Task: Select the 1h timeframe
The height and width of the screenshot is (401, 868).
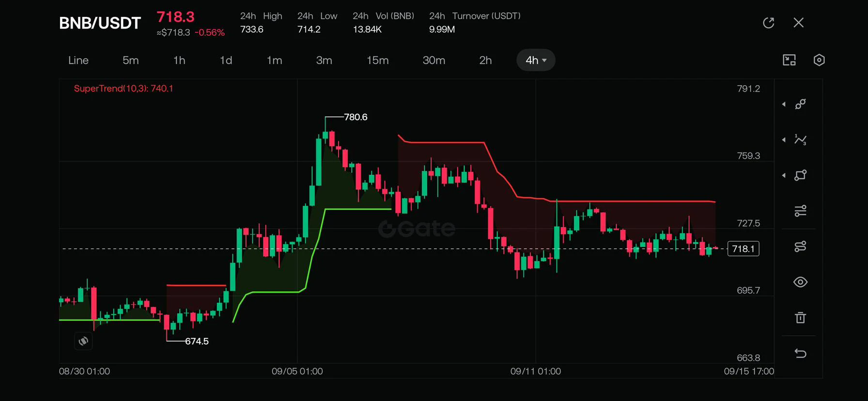Action: point(179,60)
